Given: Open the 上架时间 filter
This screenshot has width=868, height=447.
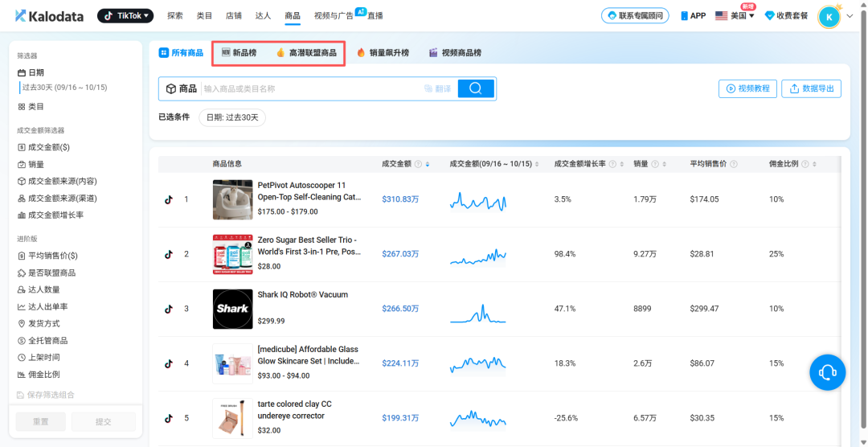Looking at the screenshot, I should coord(39,357).
